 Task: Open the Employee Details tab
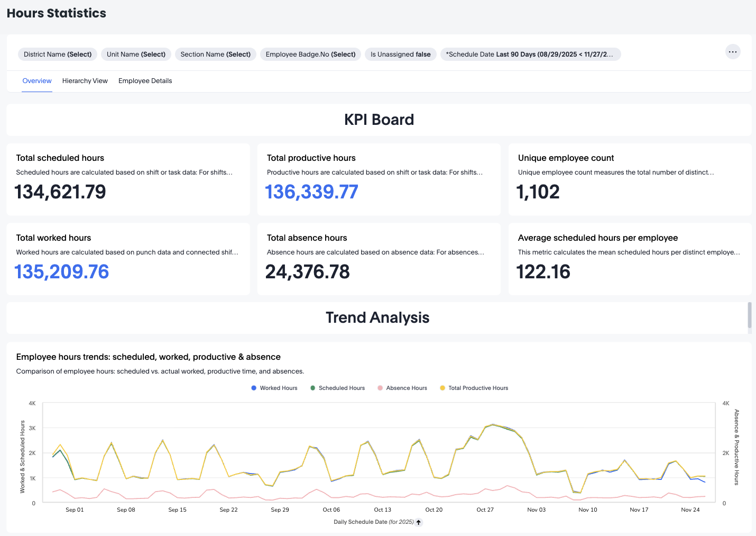click(x=145, y=81)
